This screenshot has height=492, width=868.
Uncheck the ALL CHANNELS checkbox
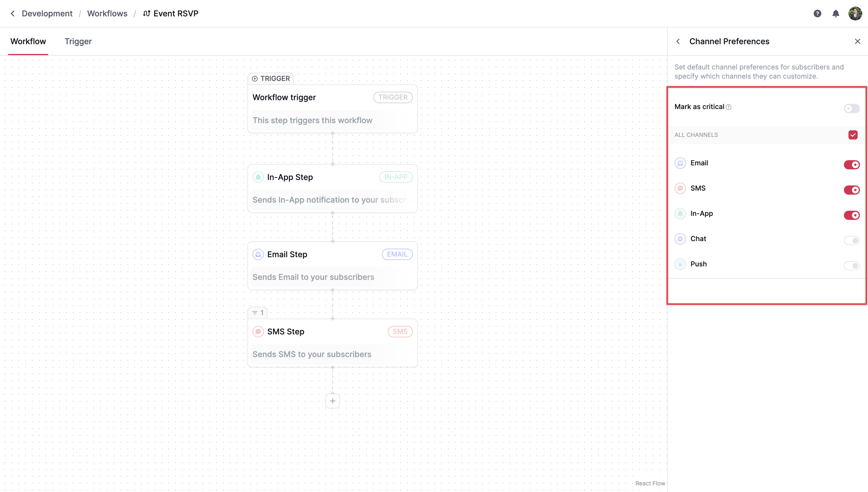tap(853, 135)
